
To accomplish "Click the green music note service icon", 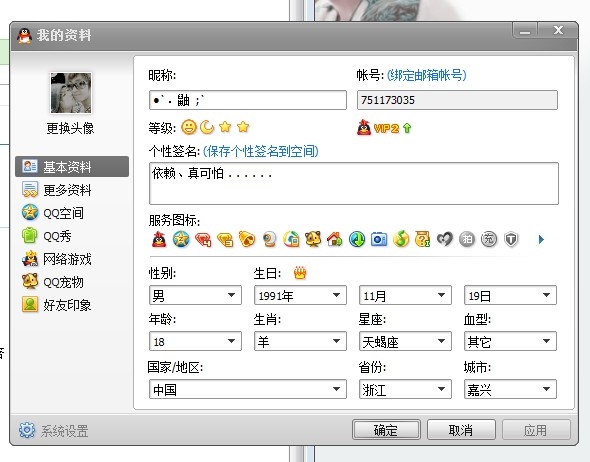I will [x=401, y=239].
